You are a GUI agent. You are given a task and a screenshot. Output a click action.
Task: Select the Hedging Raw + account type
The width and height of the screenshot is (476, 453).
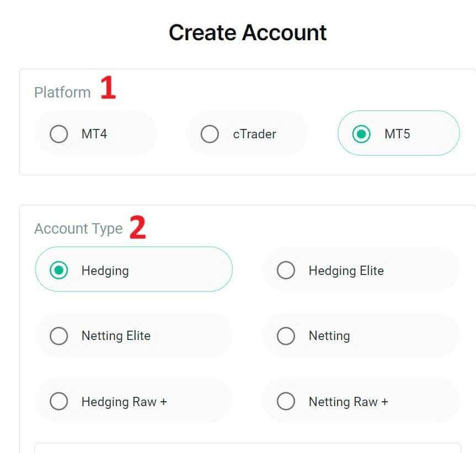coord(133,401)
